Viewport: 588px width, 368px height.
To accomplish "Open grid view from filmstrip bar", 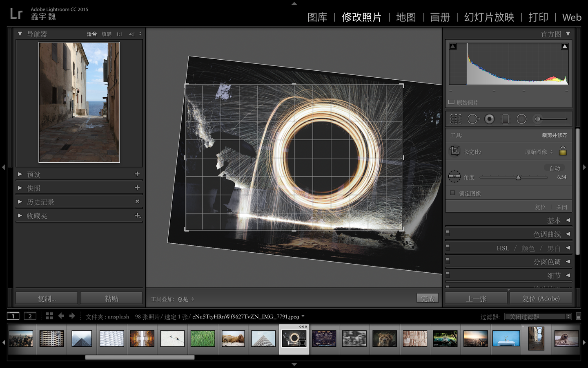I will [x=49, y=316].
